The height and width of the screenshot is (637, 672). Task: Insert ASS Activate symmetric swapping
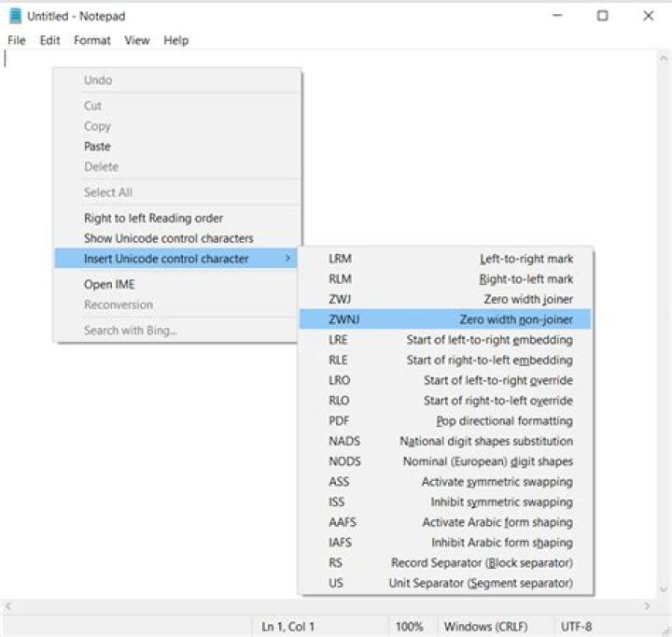click(x=445, y=481)
